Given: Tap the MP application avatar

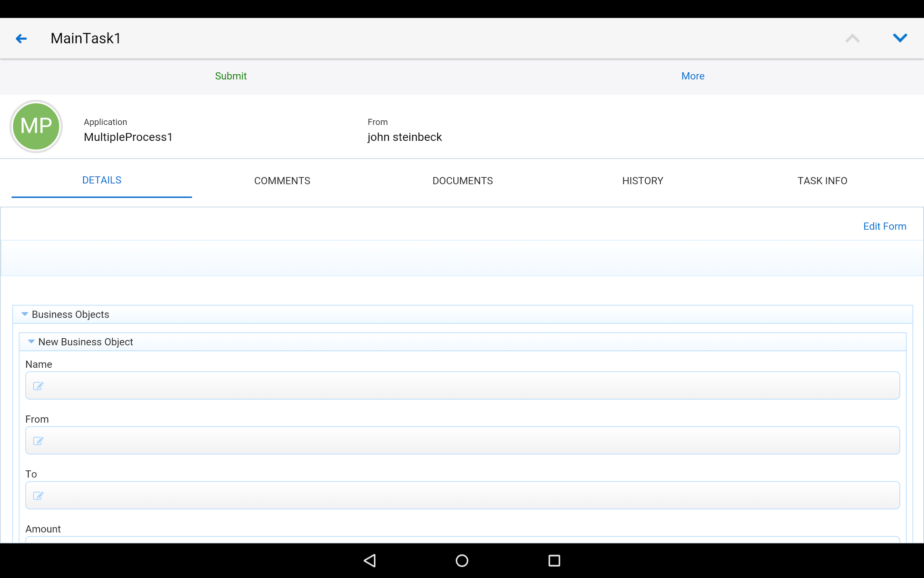Looking at the screenshot, I should click(x=36, y=126).
